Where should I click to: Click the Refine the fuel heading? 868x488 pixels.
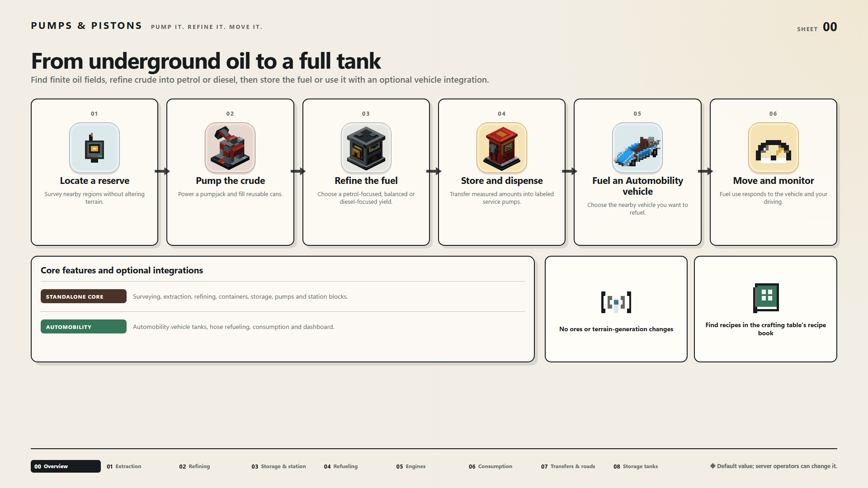[x=366, y=181]
